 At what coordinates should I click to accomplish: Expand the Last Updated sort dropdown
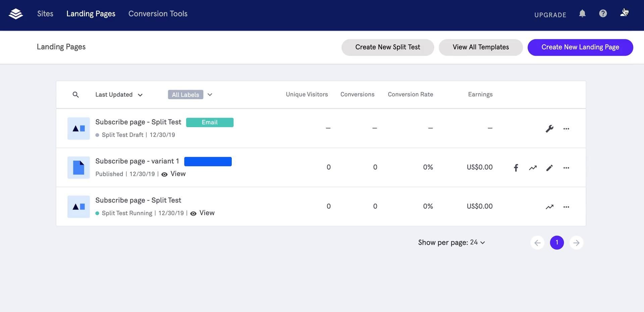[119, 95]
